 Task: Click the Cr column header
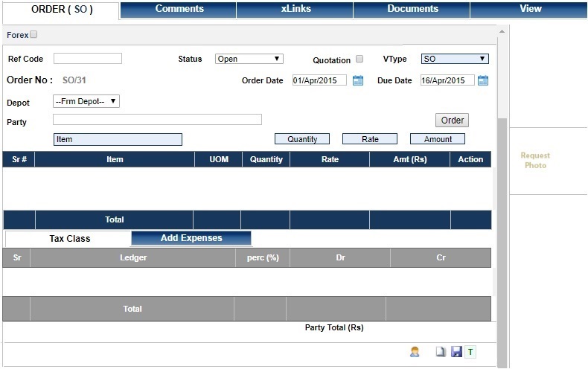tap(441, 257)
